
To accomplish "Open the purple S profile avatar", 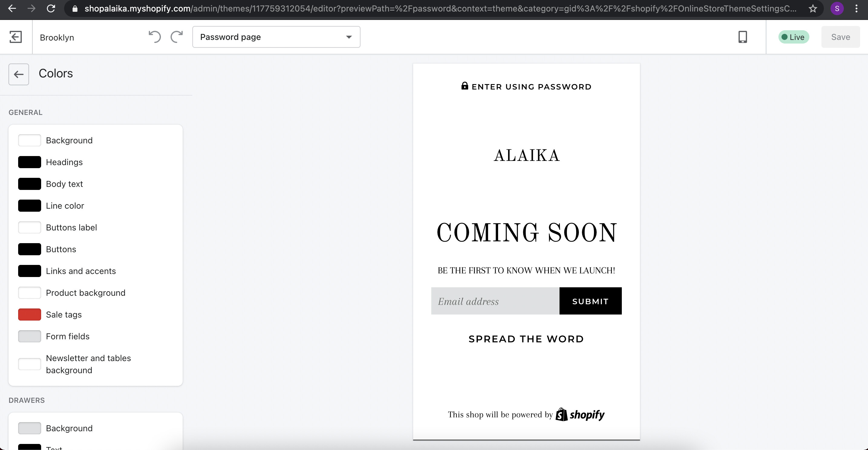I will click(837, 9).
